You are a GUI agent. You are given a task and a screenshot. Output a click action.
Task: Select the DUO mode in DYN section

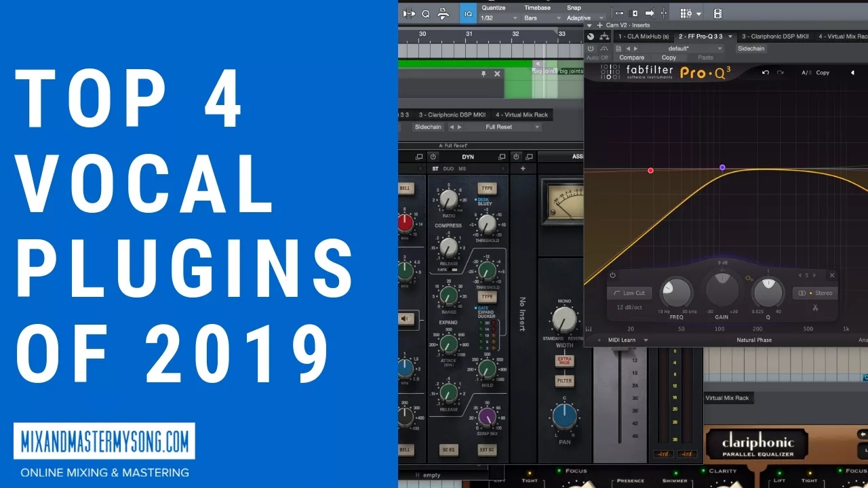tap(448, 169)
